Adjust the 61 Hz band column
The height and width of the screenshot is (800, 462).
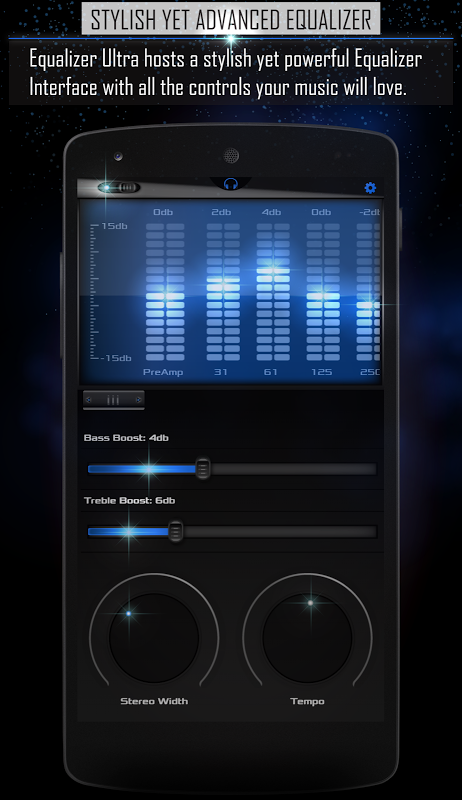click(273, 292)
